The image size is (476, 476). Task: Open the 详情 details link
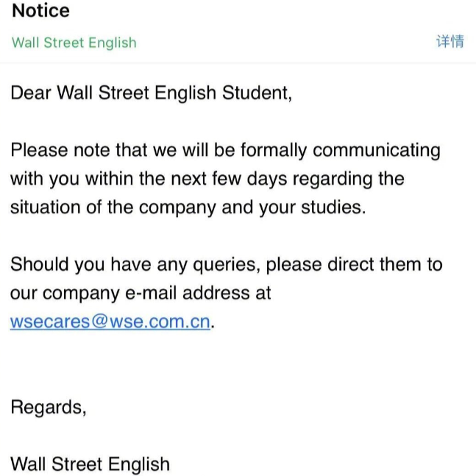click(450, 41)
